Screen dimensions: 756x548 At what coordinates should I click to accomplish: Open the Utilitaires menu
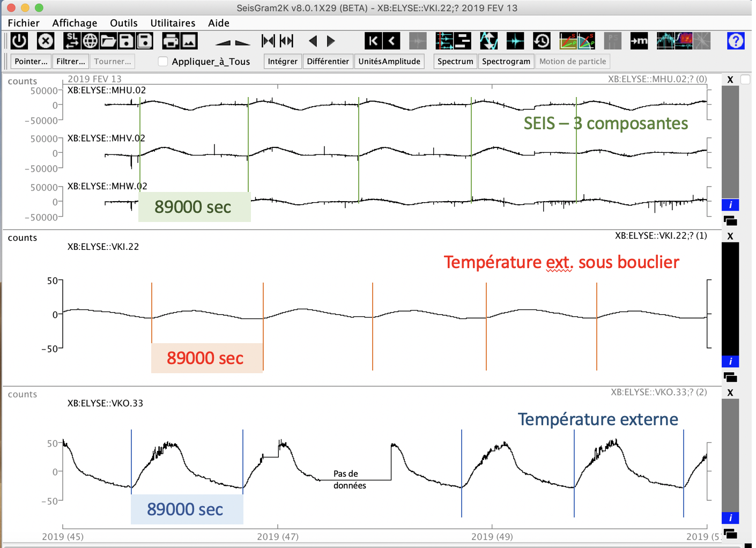(173, 23)
